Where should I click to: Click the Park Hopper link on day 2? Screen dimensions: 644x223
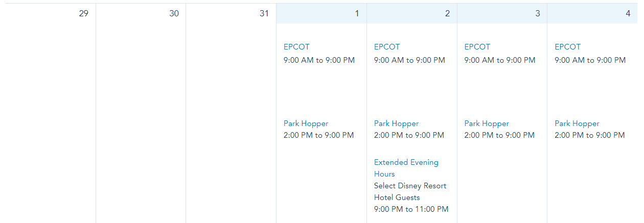point(396,123)
